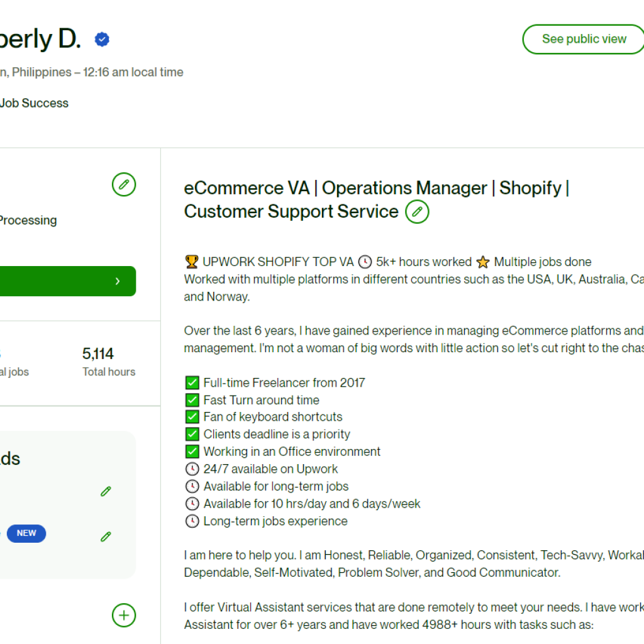This screenshot has width=644, height=644.
Task: Click clock icon beside 24/7 available on Upwork
Action: [x=192, y=469]
